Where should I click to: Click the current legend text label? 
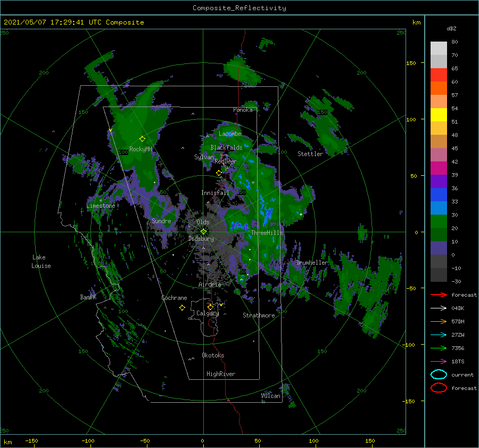pyautogui.click(x=463, y=374)
